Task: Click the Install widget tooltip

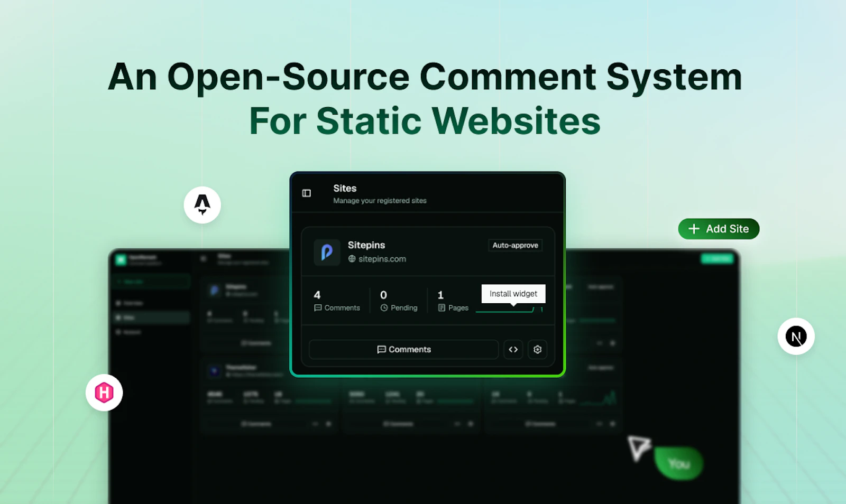Action: coord(513,294)
